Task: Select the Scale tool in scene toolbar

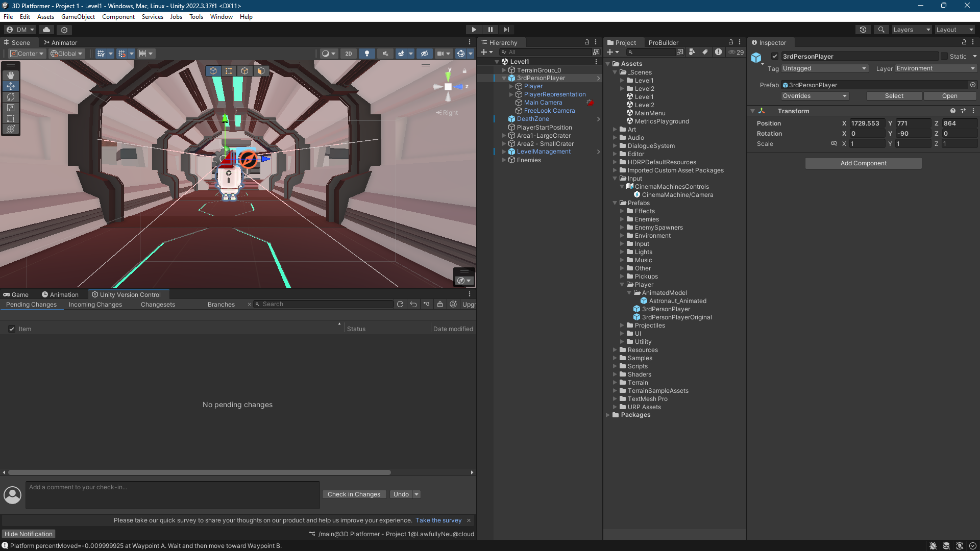Action: (11, 108)
